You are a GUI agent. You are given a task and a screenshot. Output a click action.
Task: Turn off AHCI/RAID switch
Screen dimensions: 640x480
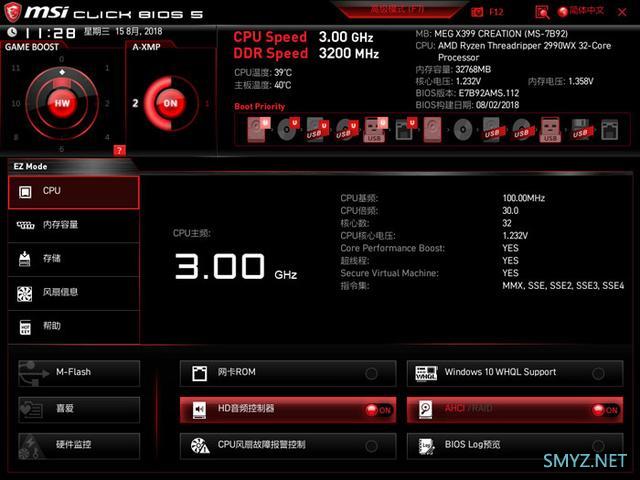point(605,410)
